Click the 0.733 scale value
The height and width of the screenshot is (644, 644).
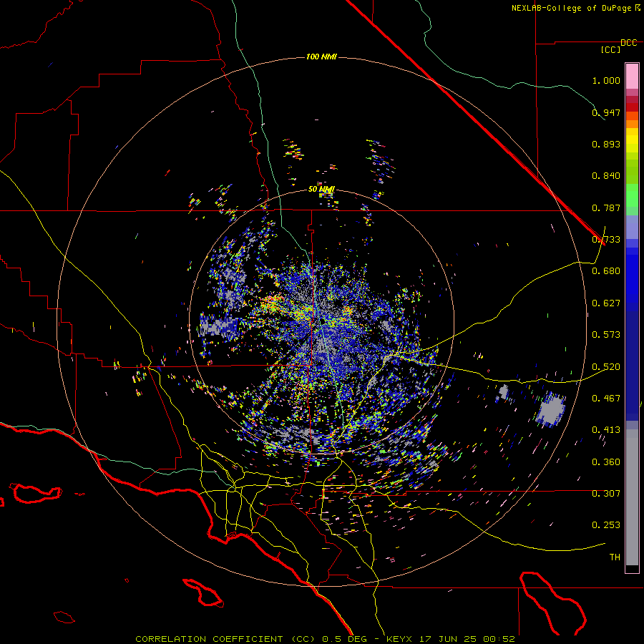(606, 240)
